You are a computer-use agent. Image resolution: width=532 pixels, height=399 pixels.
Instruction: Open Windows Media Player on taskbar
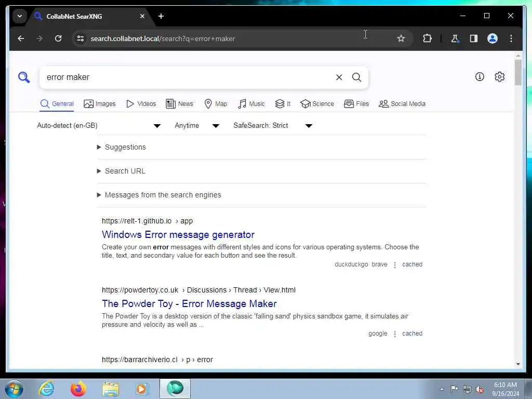coord(142,389)
